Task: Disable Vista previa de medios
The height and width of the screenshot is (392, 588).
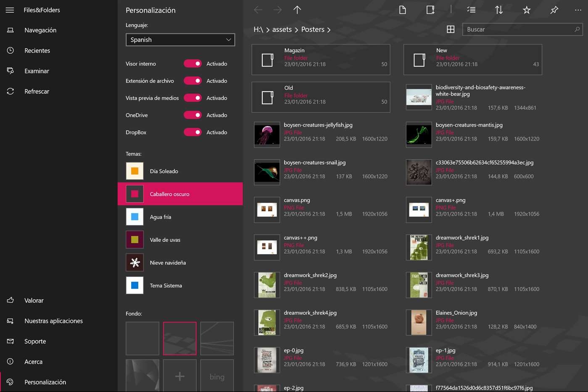Action: [x=192, y=98]
